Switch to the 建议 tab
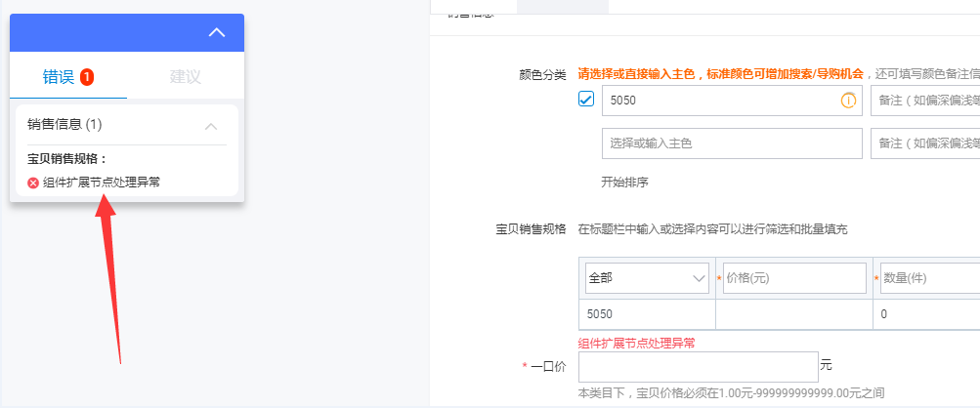 [185, 77]
